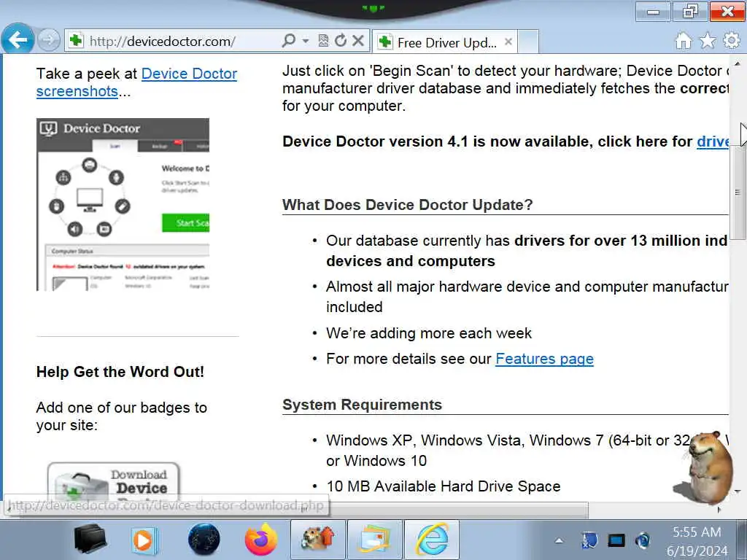Click the 'System Requirements' heading
The image size is (747, 560).
coord(362,404)
